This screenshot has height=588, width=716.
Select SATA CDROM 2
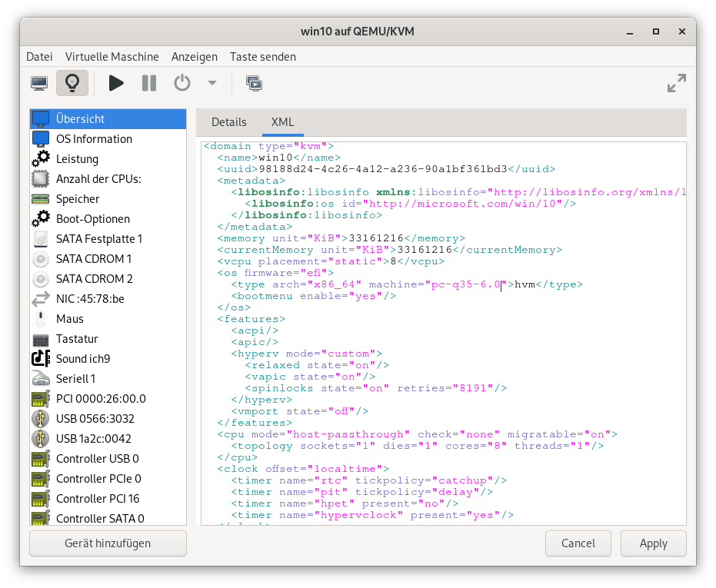(x=108, y=279)
